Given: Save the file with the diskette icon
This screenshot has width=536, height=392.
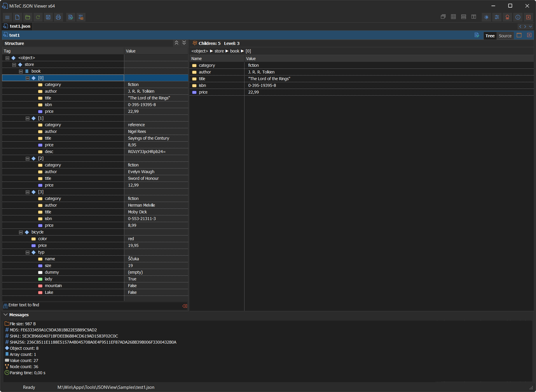Looking at the screenshot, I should point(48,17).
